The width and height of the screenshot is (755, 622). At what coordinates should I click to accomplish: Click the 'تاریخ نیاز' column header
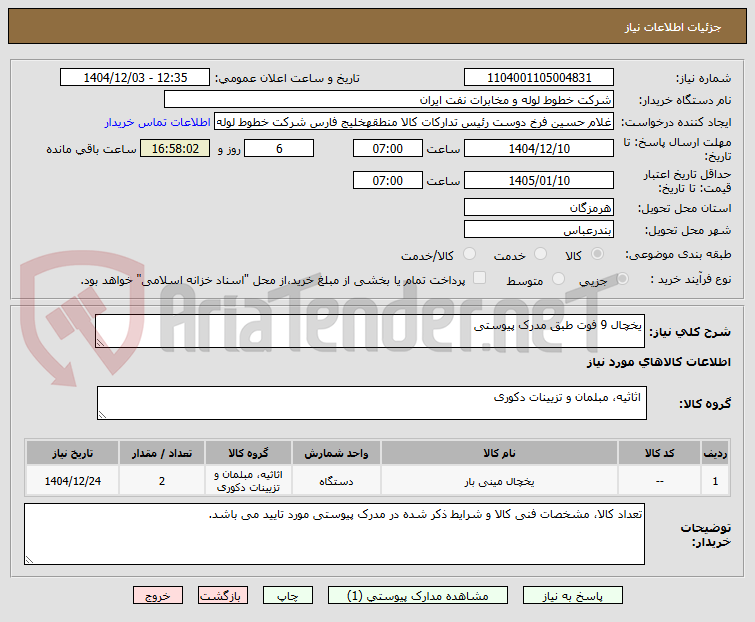[x=73, y=453]
